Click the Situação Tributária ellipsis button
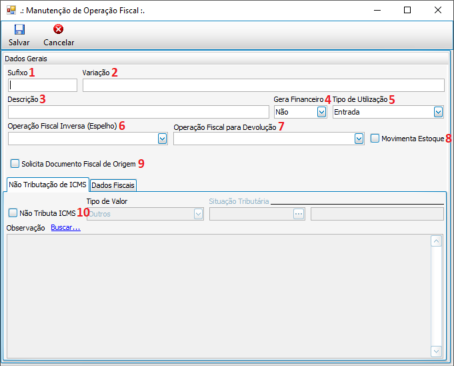Image resolution: width=454 pixels, height=366 pixels. click(x=299, y=214)
